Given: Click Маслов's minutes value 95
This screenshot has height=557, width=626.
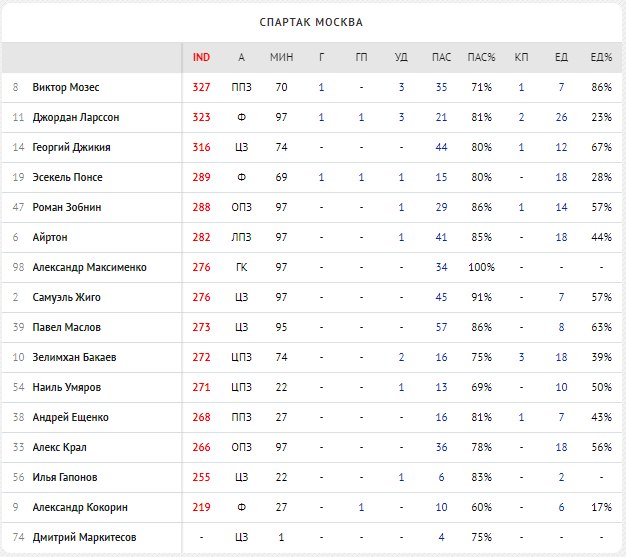Looking at the screenshot, I should 281,327.
